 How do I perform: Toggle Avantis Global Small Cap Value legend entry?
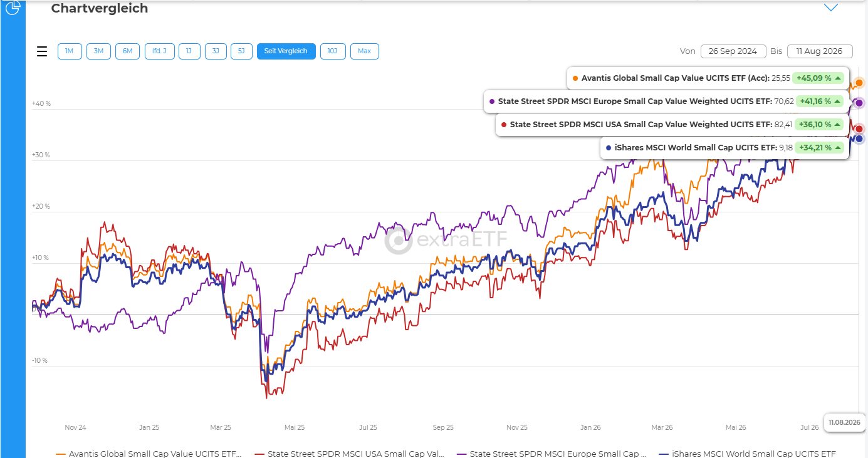coord(149,454)
